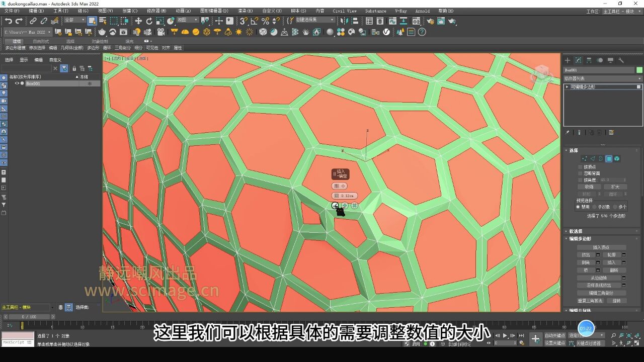
Task: Confirm inset with the caddy checkmark button
Action: click(x=335, y=205)
